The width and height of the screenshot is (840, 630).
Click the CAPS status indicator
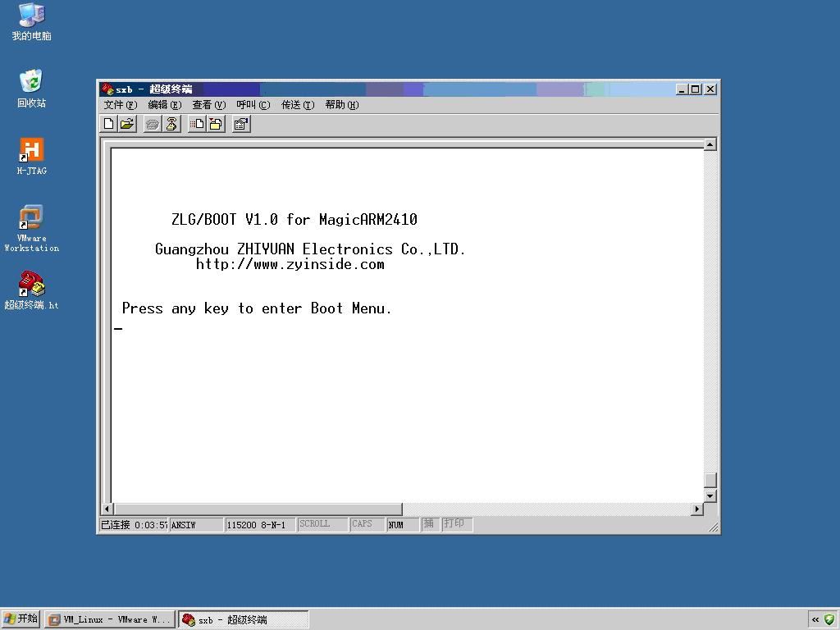tap(367, 524)
